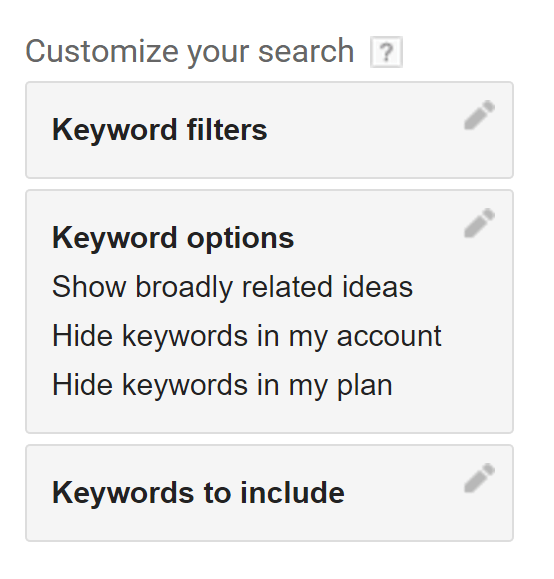Image resolution: width=554 pixels, height=579 pixels.
Task: Click the word 'include' in bottom panel
Action: (292, 493)
